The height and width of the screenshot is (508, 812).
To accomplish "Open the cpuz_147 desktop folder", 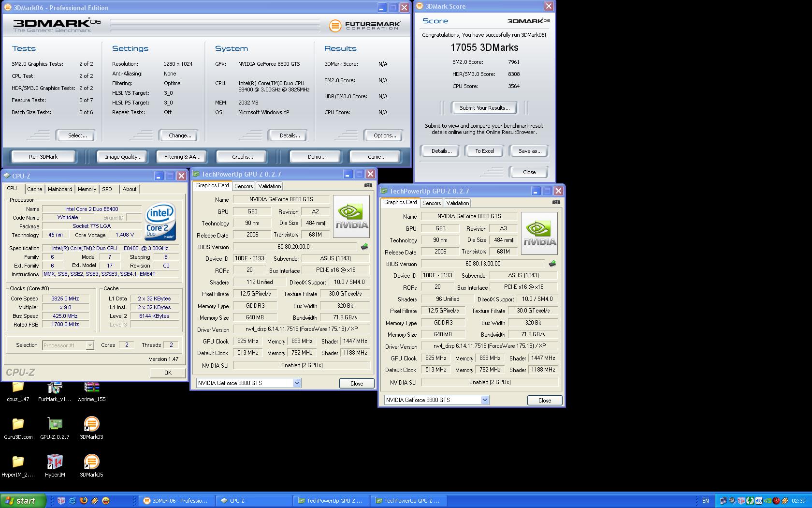I will (18, 391).
